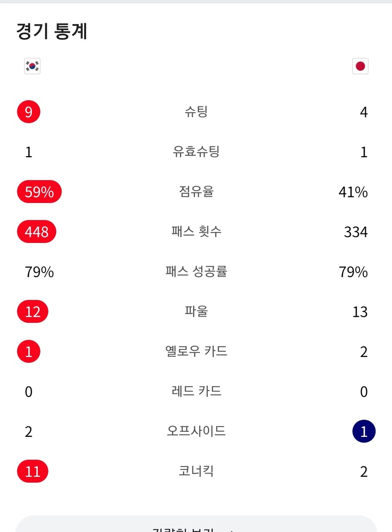Click the Japan flag icon
The width and height of the screenshot is (392, 532).
360,66
